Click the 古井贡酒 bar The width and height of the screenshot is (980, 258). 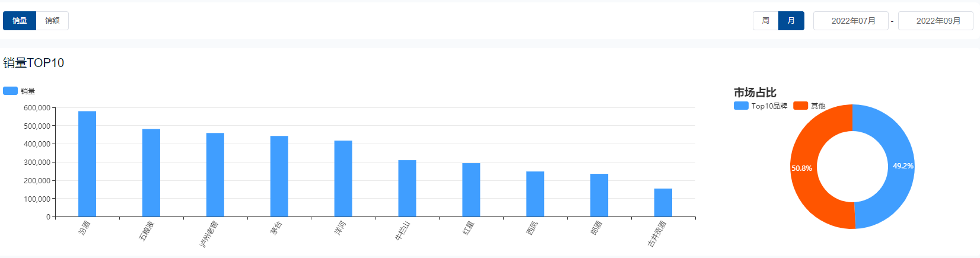click(x=663, y=202)
